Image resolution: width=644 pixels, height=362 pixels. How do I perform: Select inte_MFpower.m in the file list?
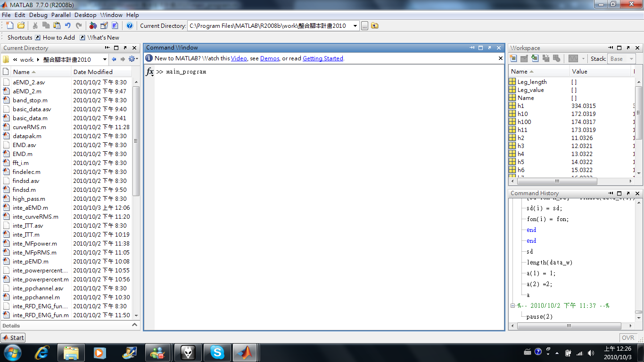click(x=34, y=244)
